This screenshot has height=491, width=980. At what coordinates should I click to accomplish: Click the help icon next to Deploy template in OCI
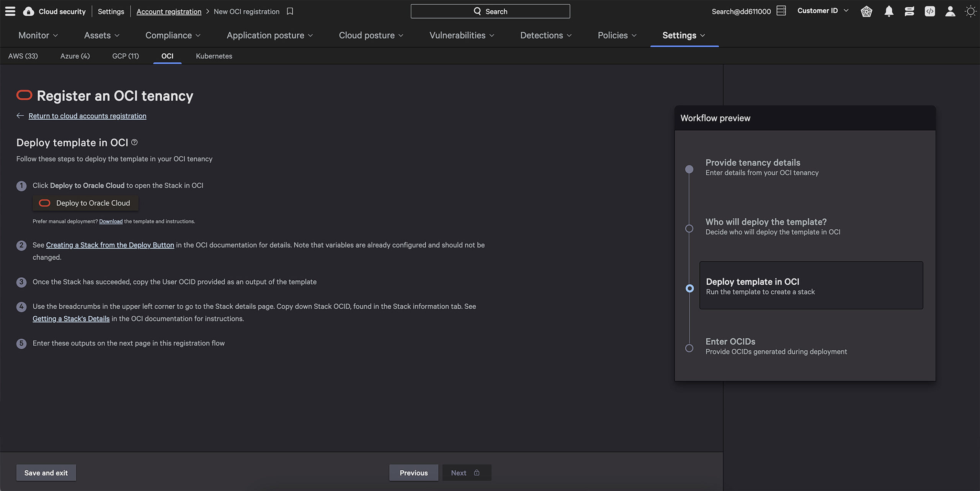click(134, 142)
